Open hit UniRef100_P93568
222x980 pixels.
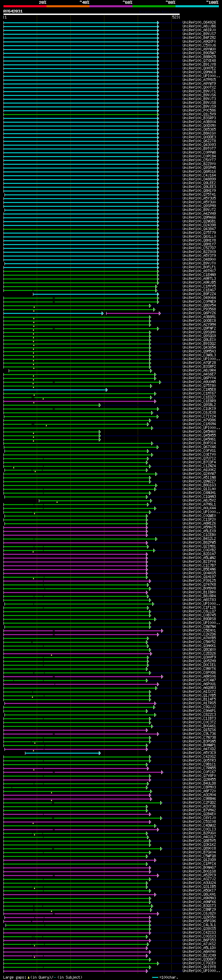point(199,309)
